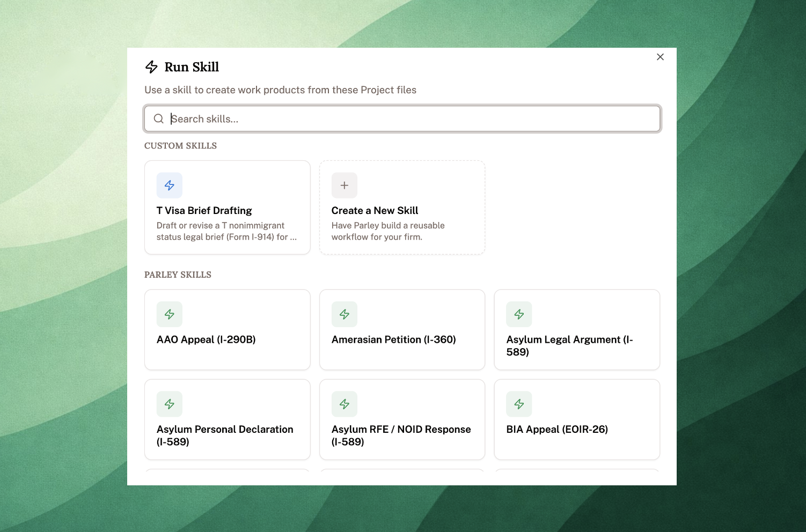The height and width of the screenshot is (532, 806).
Task: Open Asylum Personal Declaration (I-589) skill
Action: (228, 419)
